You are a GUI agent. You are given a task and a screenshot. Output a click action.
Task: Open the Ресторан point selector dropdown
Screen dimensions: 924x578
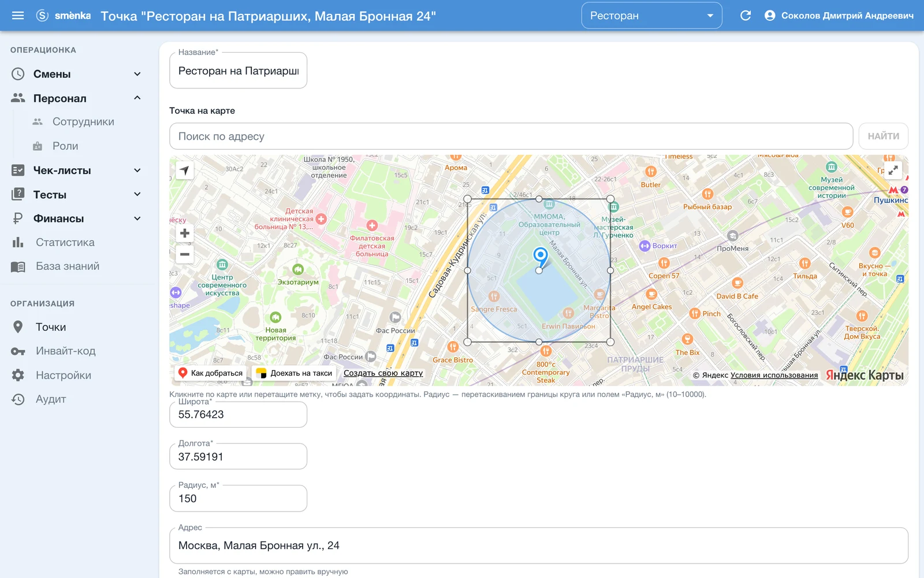pos(651,16)
